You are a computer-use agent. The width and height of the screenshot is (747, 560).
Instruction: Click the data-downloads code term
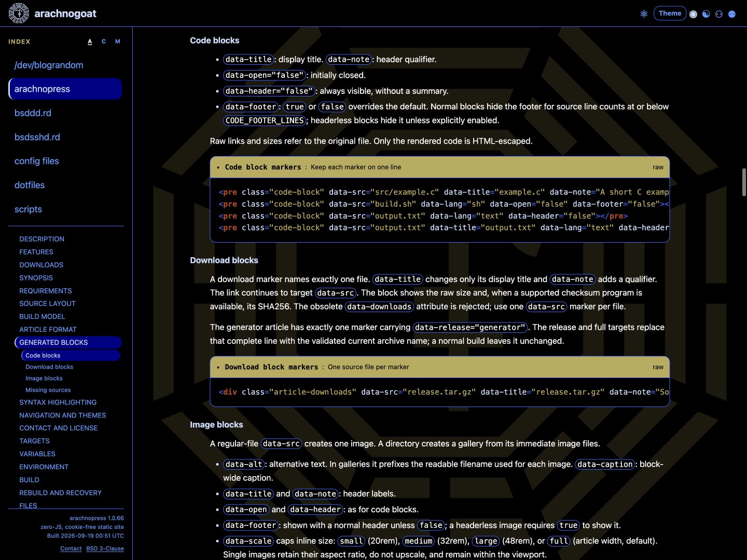click(x=379, y=306)
